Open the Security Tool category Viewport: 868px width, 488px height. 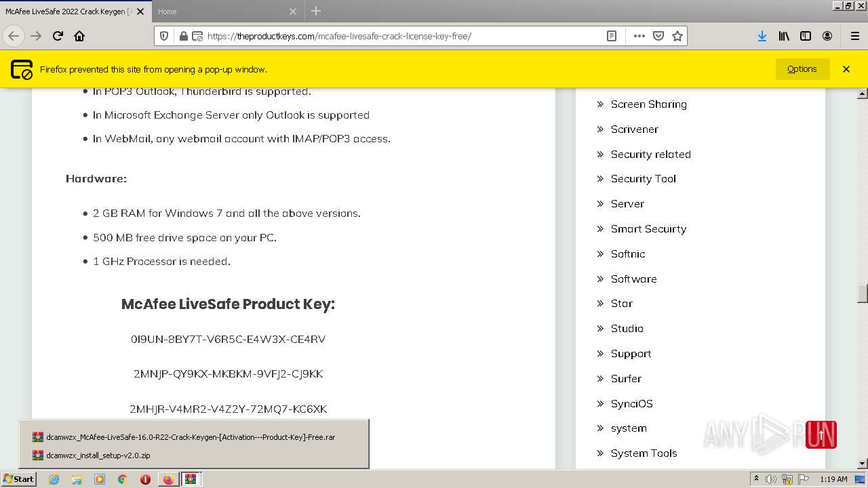tap(644, 179)
